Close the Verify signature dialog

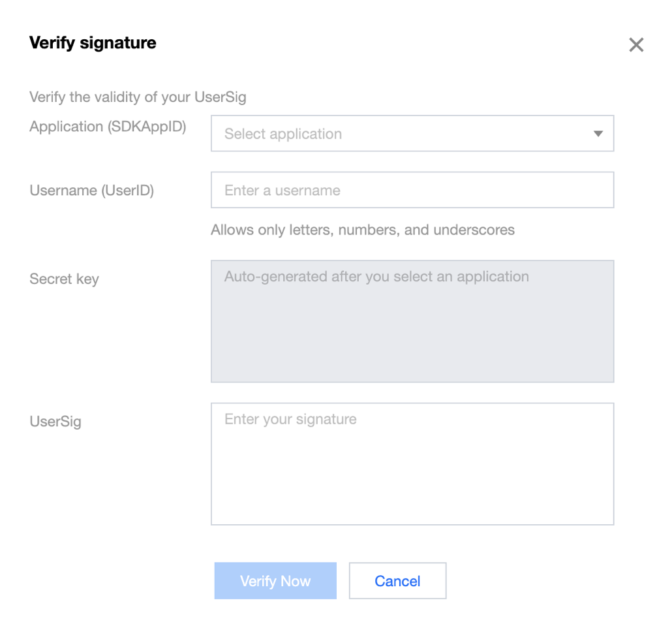[635, 45]
